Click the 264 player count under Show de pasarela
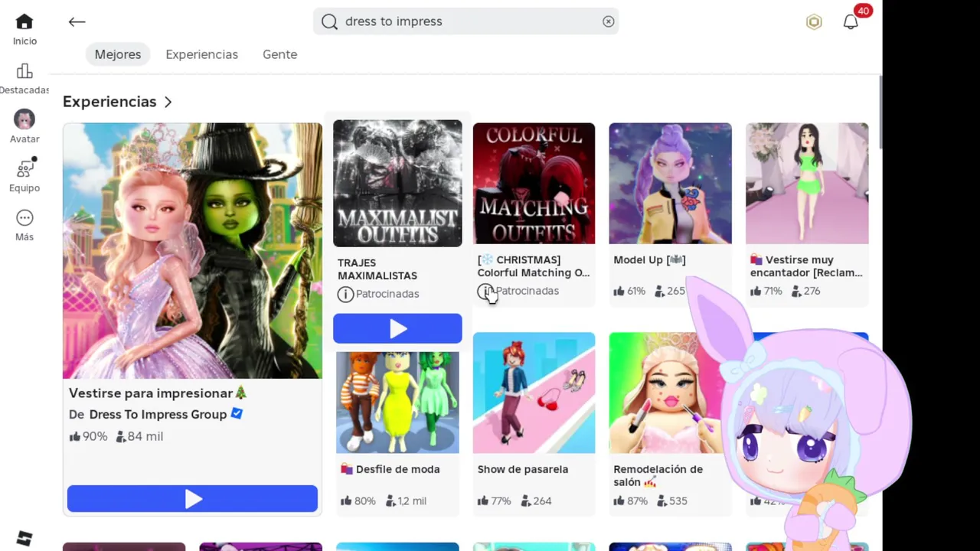 click(x=535, y=501)
